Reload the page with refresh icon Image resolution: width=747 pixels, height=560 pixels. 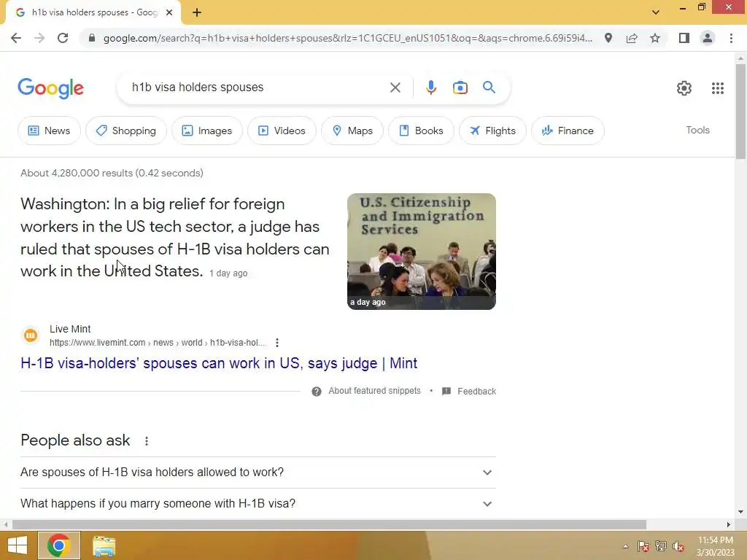63,38
